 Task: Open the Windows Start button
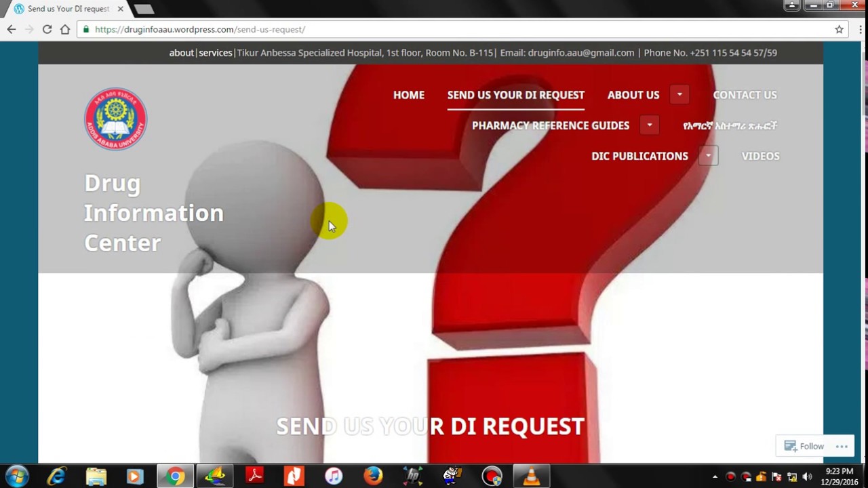(x=17, y=476)
